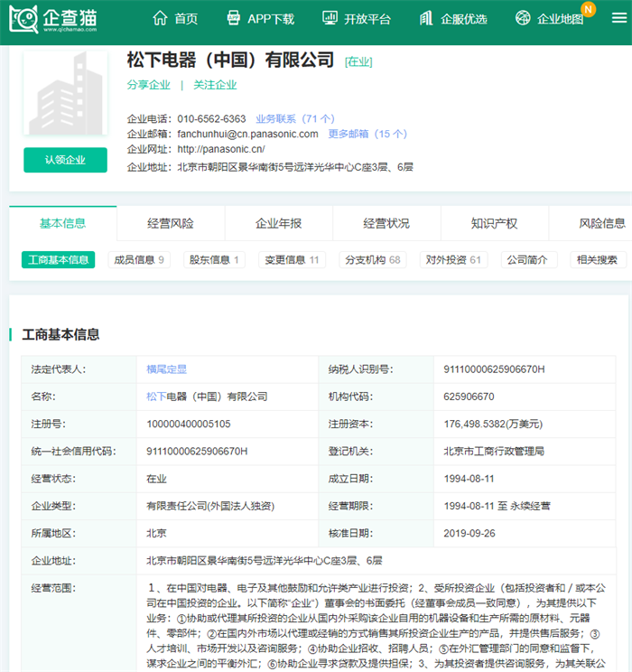This screenshot has width=632, height=672.
Task: Click the phone number 010-6562-6363
Action: 211,118
